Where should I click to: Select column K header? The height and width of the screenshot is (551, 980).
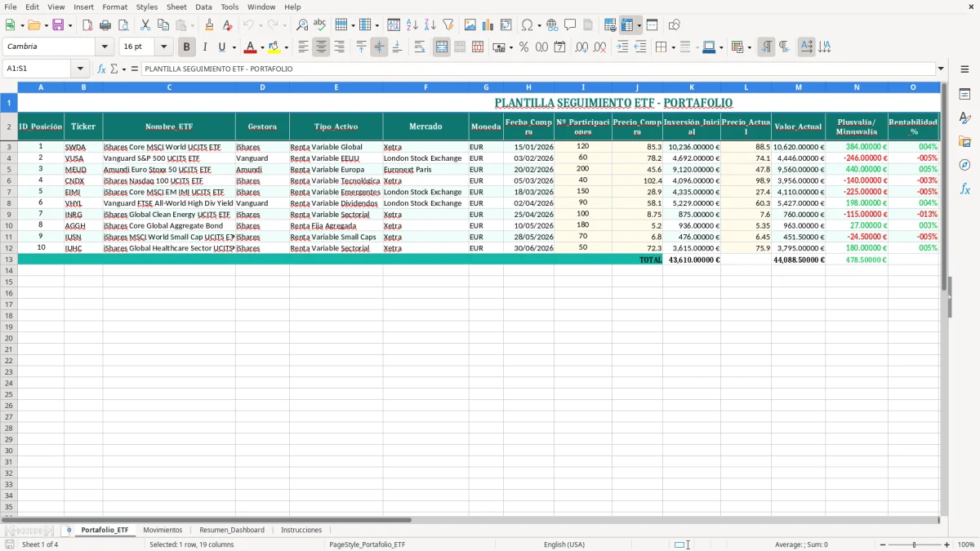click(x=692, y=87)
